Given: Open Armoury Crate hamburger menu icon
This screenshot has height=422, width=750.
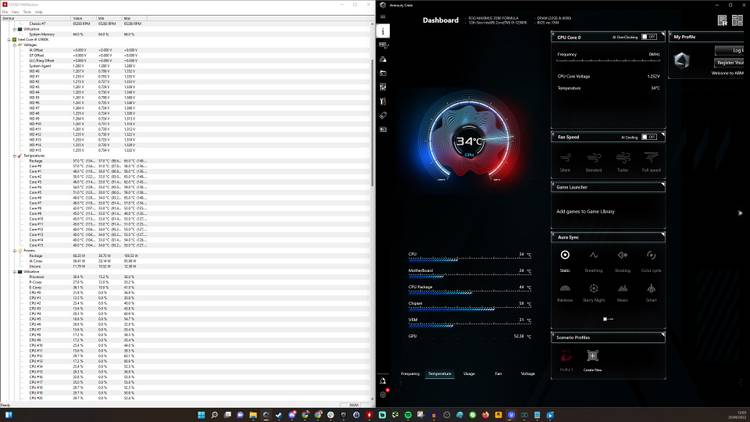Looking at the screenshot, I should pos(383,17).
